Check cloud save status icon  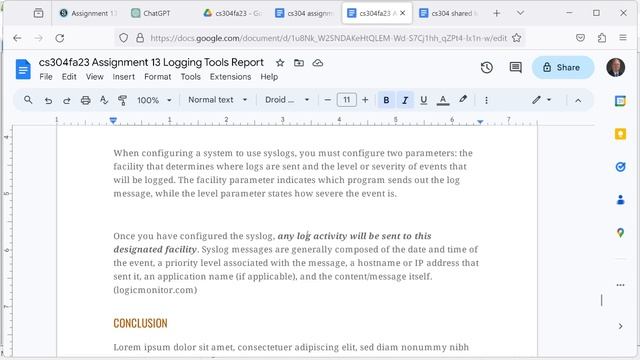[318, 63]
